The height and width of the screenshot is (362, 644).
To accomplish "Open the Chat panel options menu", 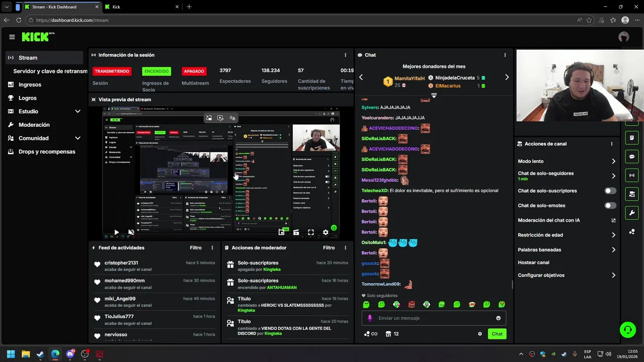I will coord(505,55).
